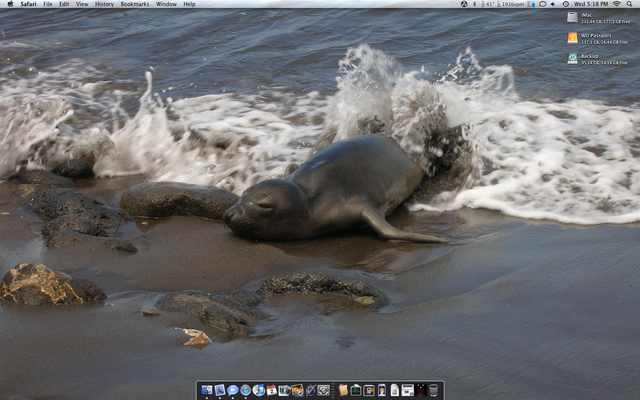This screenshot has width=640, height=400.
Task: Open the Bookmarks menu
Action: pyautogui.click(x=135, y=4)
